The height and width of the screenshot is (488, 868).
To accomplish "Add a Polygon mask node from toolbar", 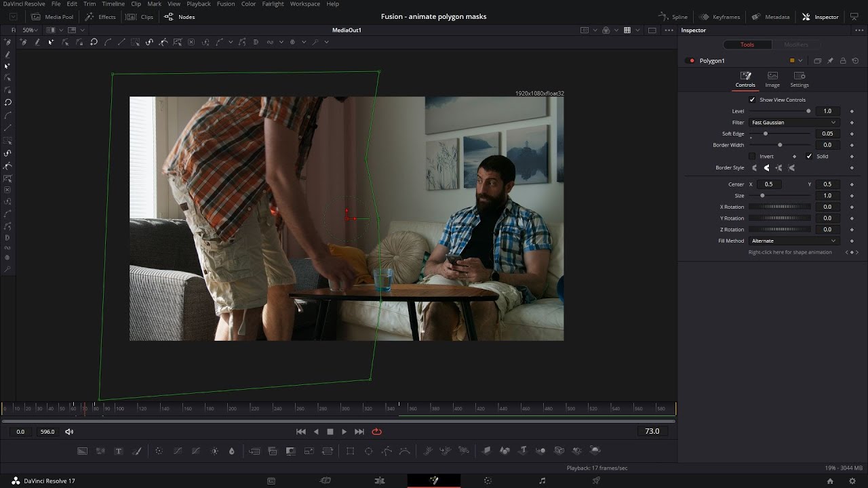I will click(x=387, y=451).
